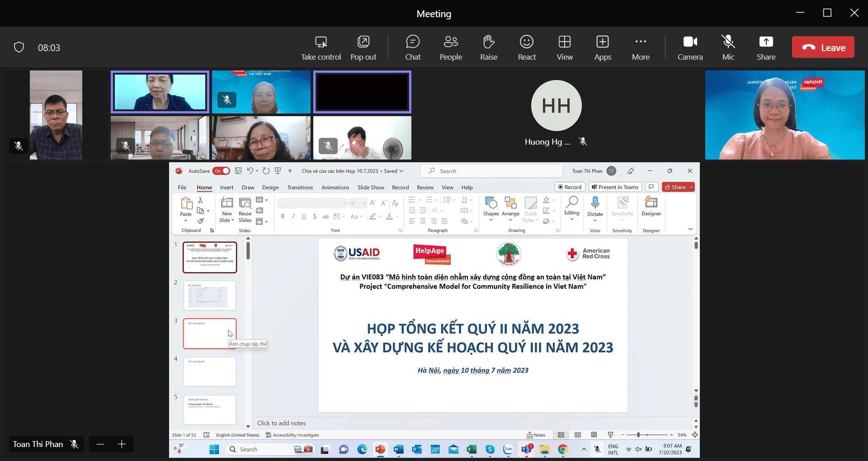Open the React emoji menu
The width and height of the screenshot is (868, 461).
[527, 47]
